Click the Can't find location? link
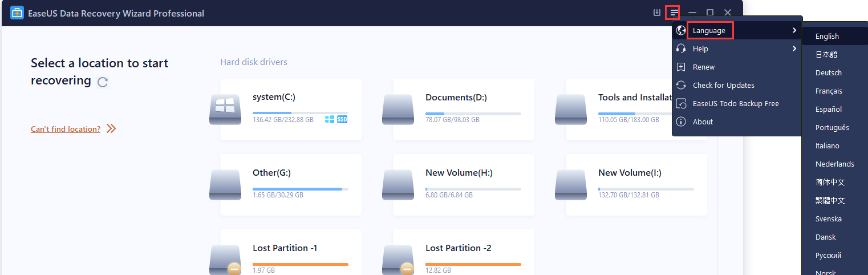Viewport: 868px width, 275px height. tap(66, 129)
